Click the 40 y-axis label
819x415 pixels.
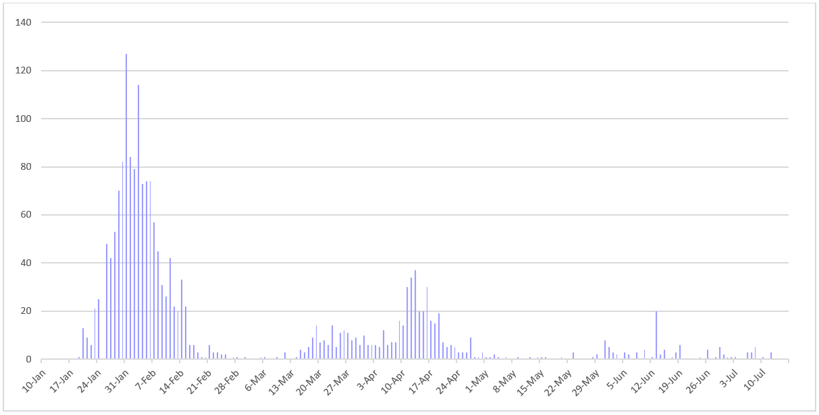(26, 263)
